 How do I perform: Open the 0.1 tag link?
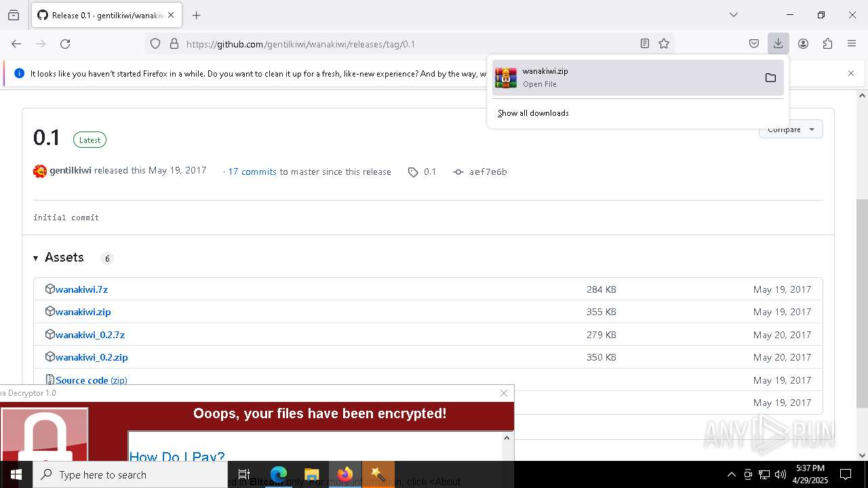422,172
